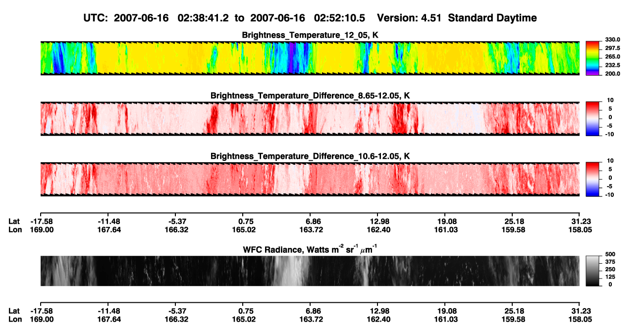Click the 250 label on WFC colorbar
Viewport: 644px width, 330px height.
tap(610, 269)
